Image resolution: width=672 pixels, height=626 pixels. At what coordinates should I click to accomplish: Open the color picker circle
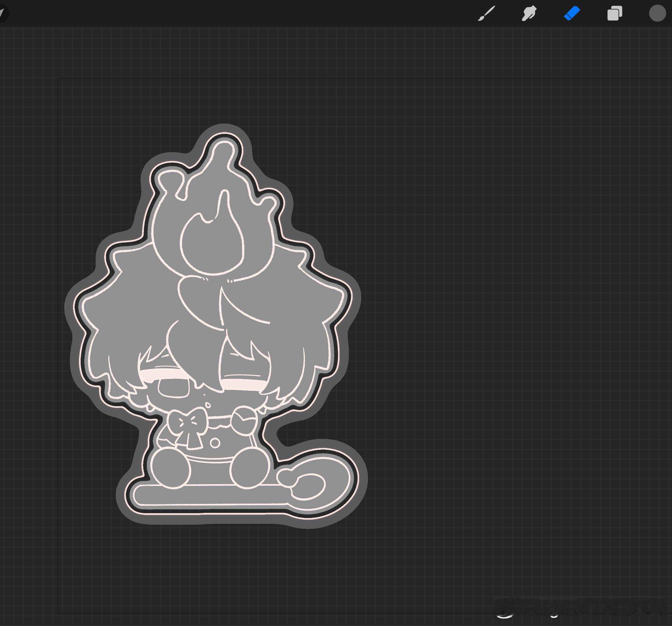[x=657, y=14]
